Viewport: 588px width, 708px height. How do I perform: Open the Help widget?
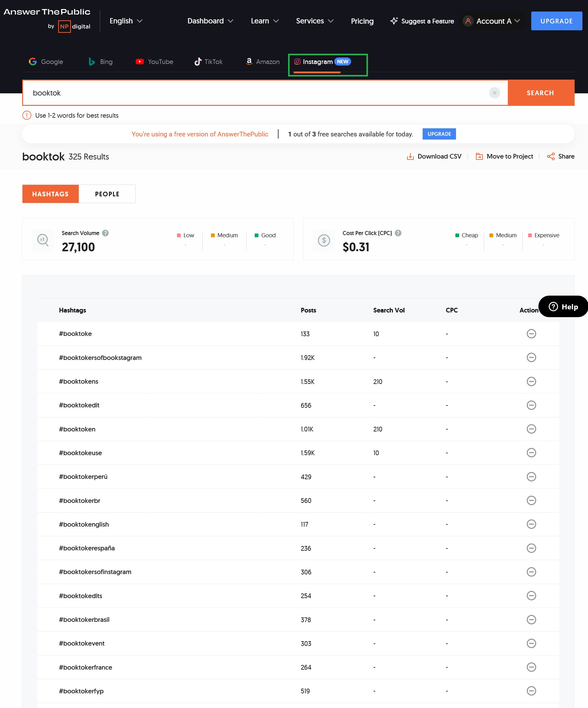(563, 307)
